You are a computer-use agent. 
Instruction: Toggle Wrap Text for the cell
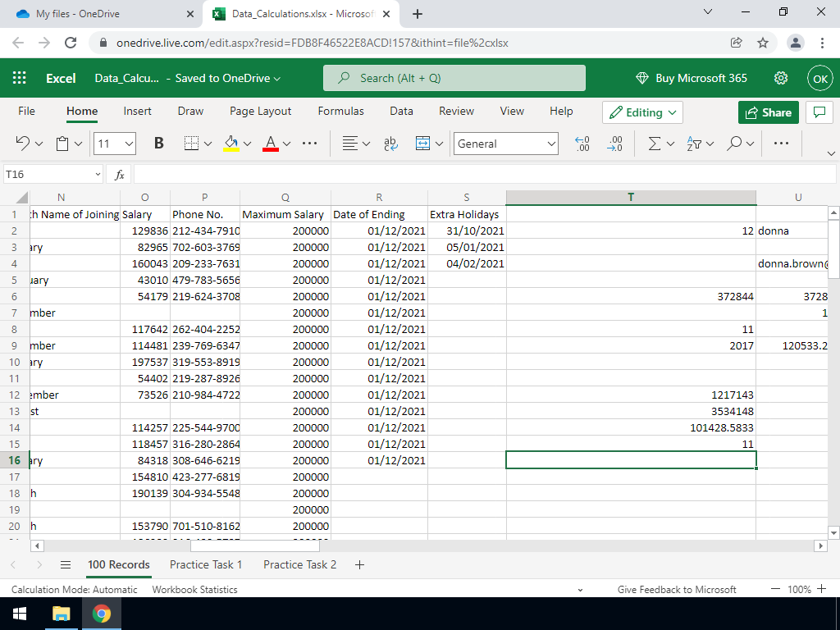(x=390, y=144)
